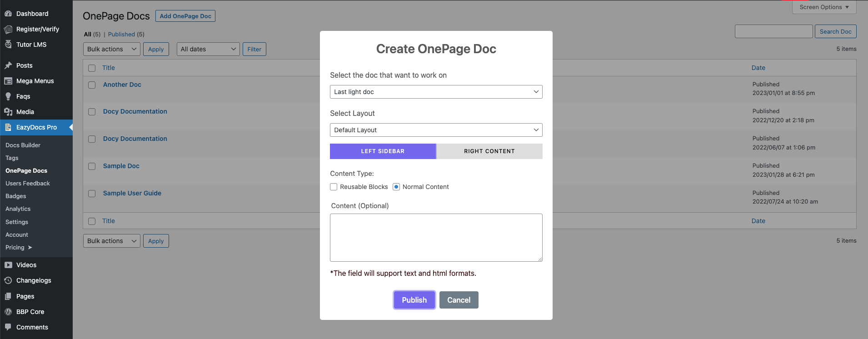
Task: Open Users Feedback submenu item
Action: 28,183
